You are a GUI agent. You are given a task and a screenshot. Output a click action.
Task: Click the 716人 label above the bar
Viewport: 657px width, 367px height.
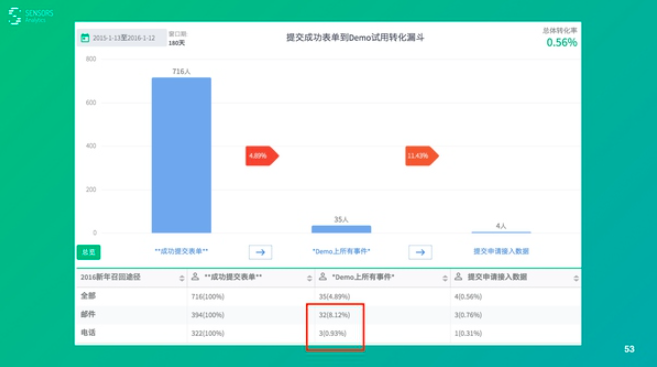[181, 72]
